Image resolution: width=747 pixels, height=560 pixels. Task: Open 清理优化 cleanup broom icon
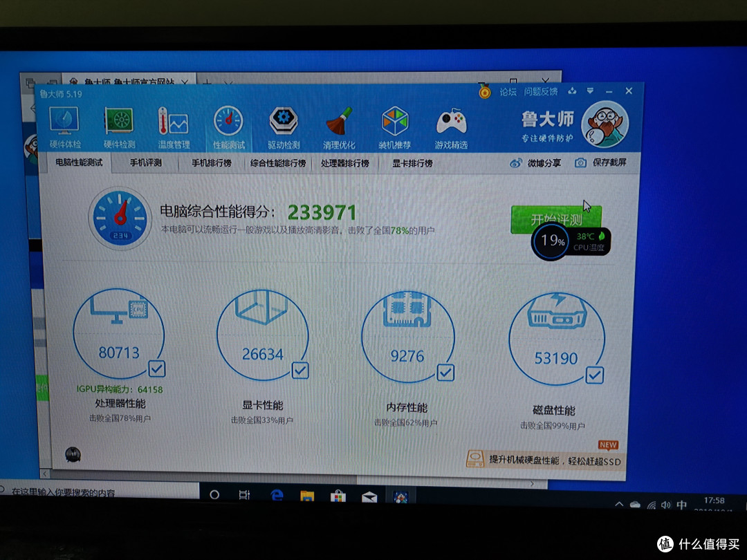pyautogui.click(x=339, y=128)
